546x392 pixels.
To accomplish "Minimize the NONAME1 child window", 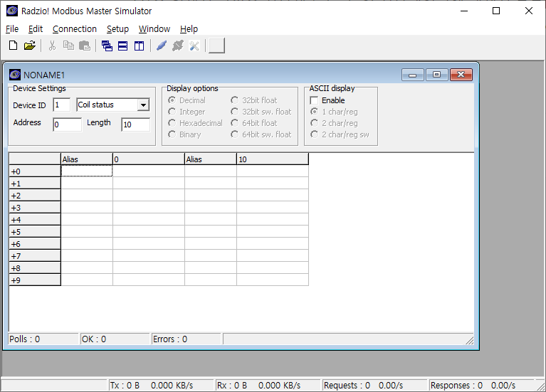I will (413, 75).
